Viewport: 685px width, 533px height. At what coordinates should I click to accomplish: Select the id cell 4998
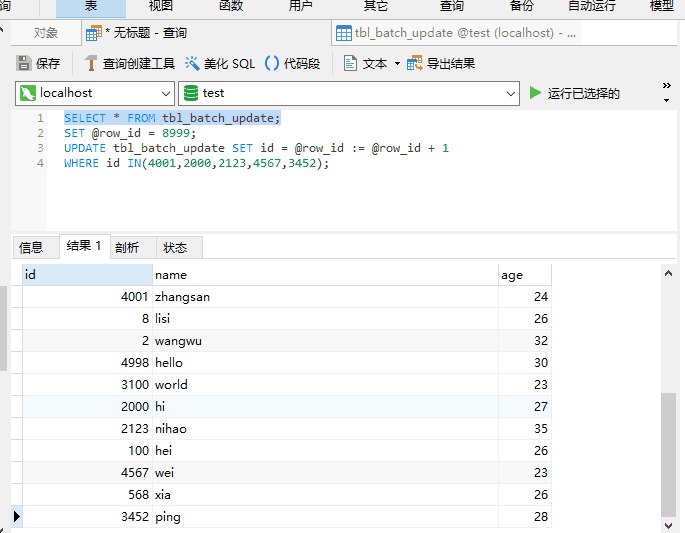coord(87,363)
